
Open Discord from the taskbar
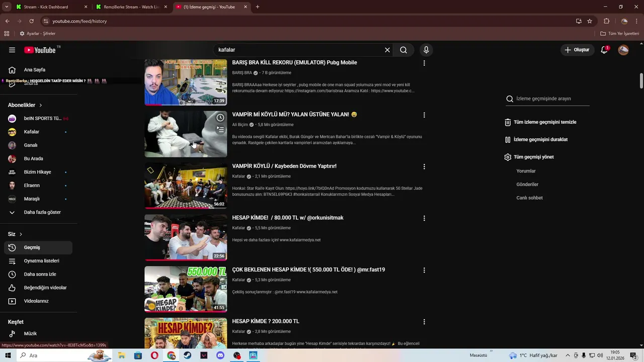(220, 355)
